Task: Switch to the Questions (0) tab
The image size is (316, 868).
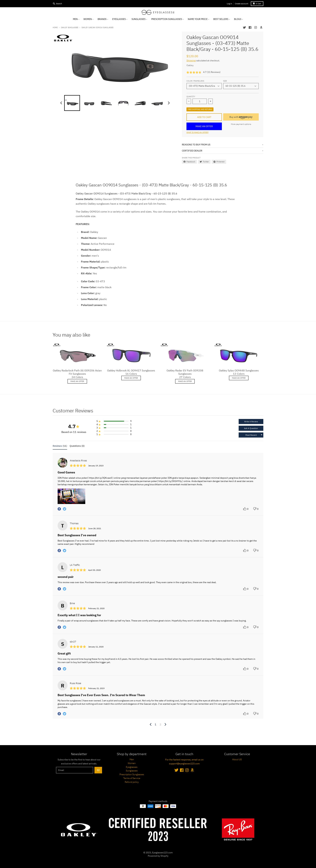Action: pyautogui.click(x=77, y=446)
